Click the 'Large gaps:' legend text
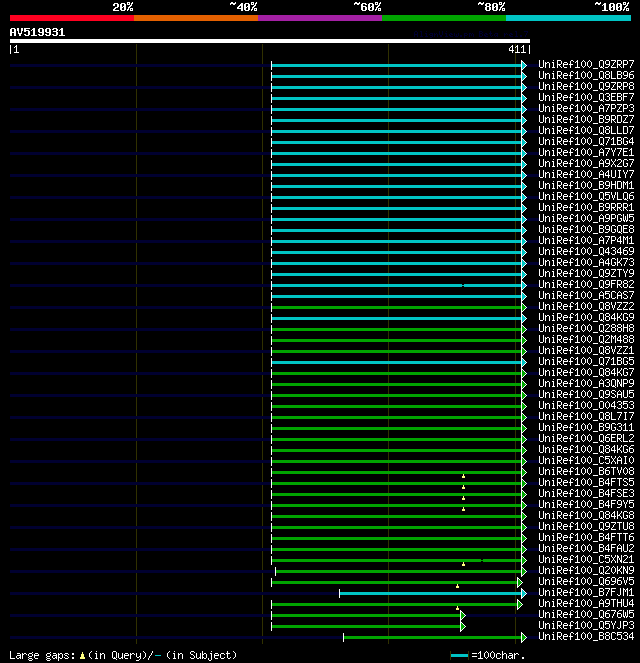 click(42, 655)
